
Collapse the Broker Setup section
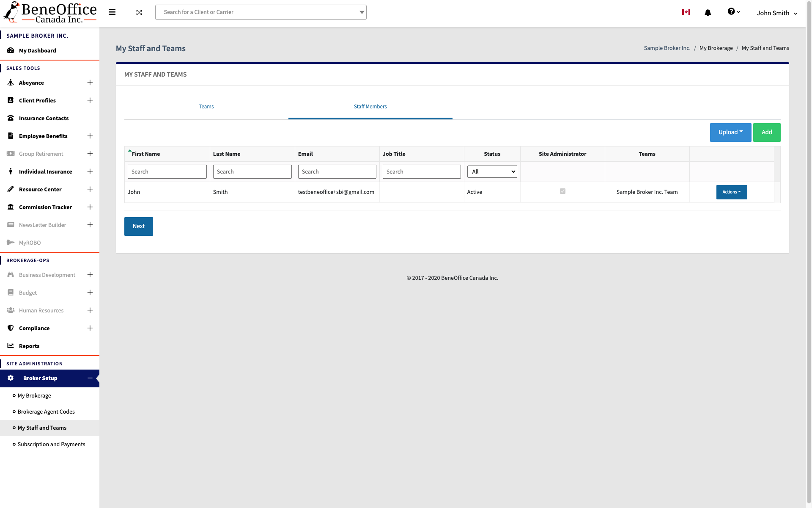click(90, 378)
